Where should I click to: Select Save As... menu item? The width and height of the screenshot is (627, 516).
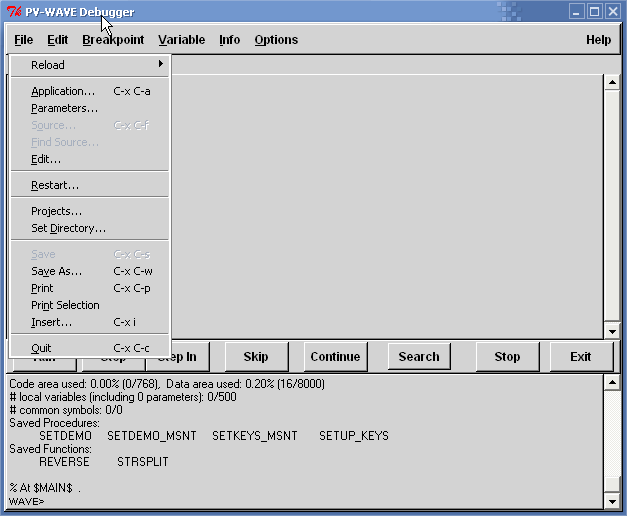click(x=90, y=271)
